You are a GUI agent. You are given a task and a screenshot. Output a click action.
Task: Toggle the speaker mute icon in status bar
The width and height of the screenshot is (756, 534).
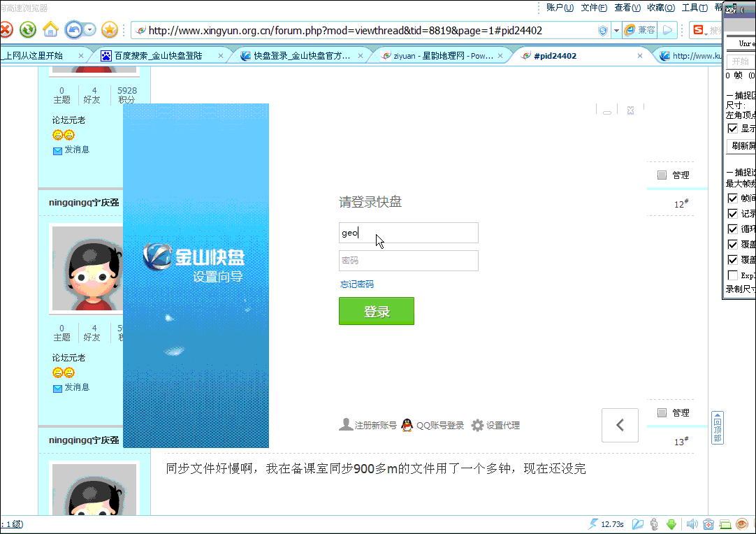pos(692,524)
